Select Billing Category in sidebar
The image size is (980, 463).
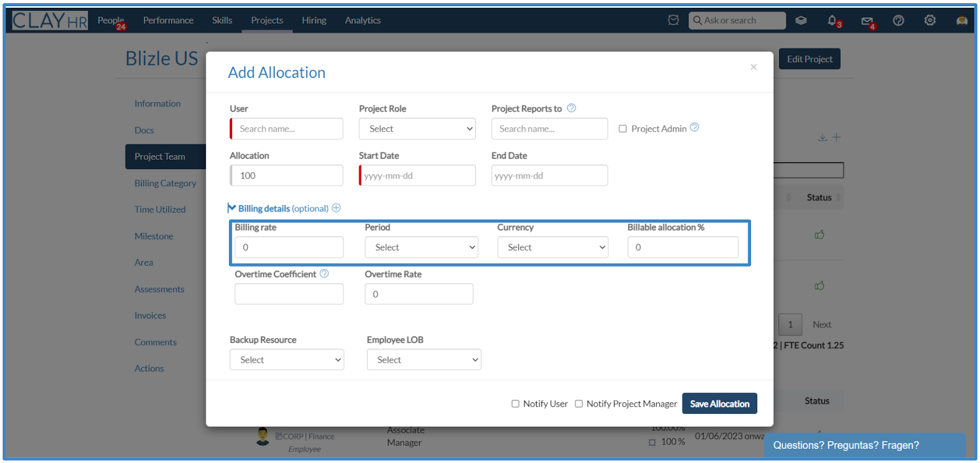tap(165, 183)
